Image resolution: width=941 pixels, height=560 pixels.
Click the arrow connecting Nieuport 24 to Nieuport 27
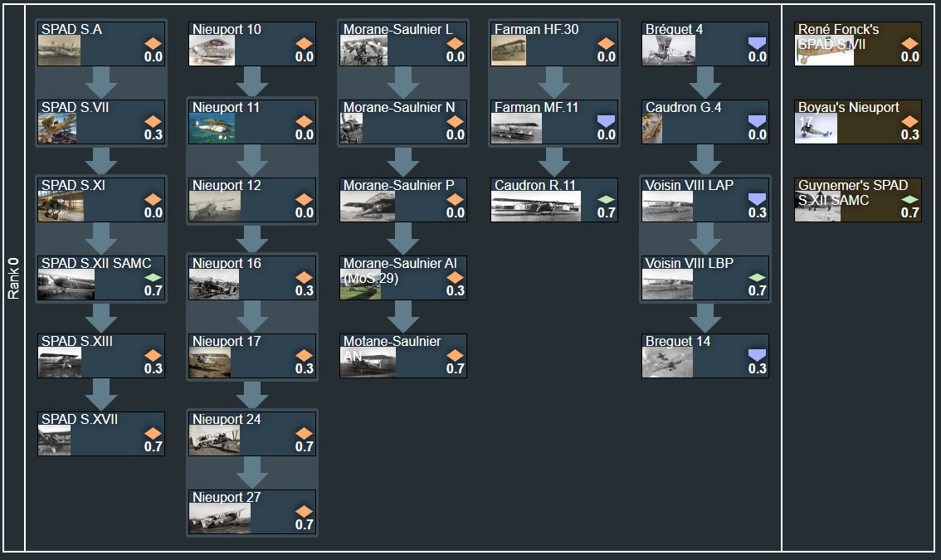(252, 473)
